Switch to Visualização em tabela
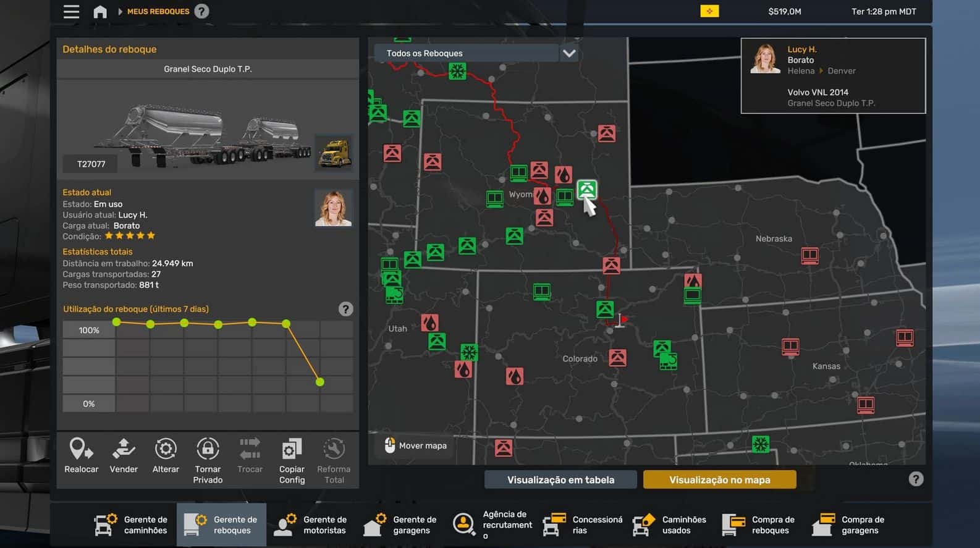980x548 pixels. 560,479
